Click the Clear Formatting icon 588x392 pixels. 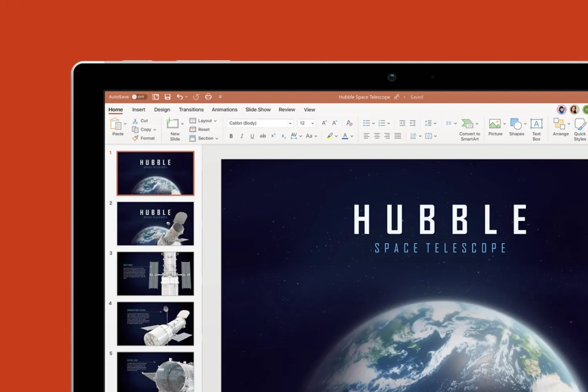tap(349, 123)
